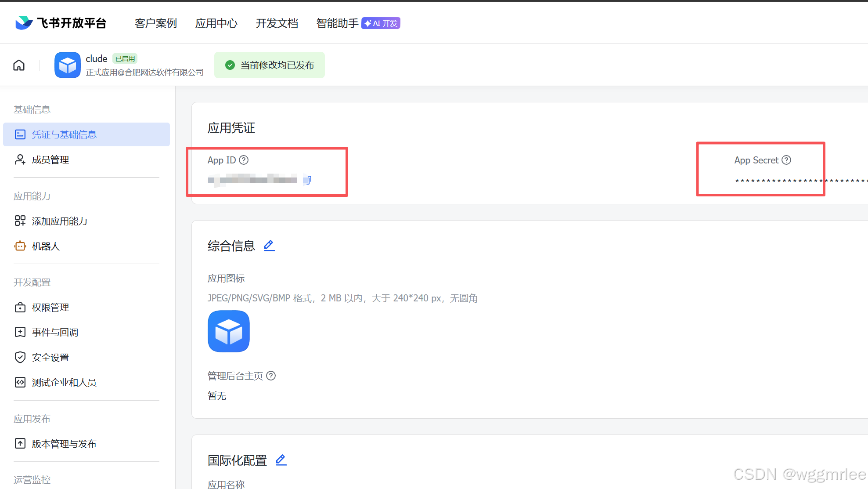Open 版本管理与发布 page
Image resolution: width=868 pixels, height=489 pixels.
point(64,444)
